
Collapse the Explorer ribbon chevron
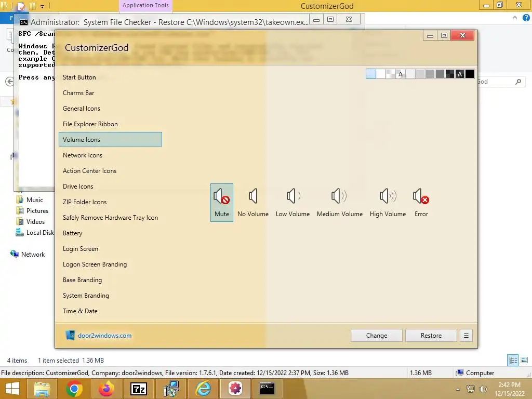515,18
